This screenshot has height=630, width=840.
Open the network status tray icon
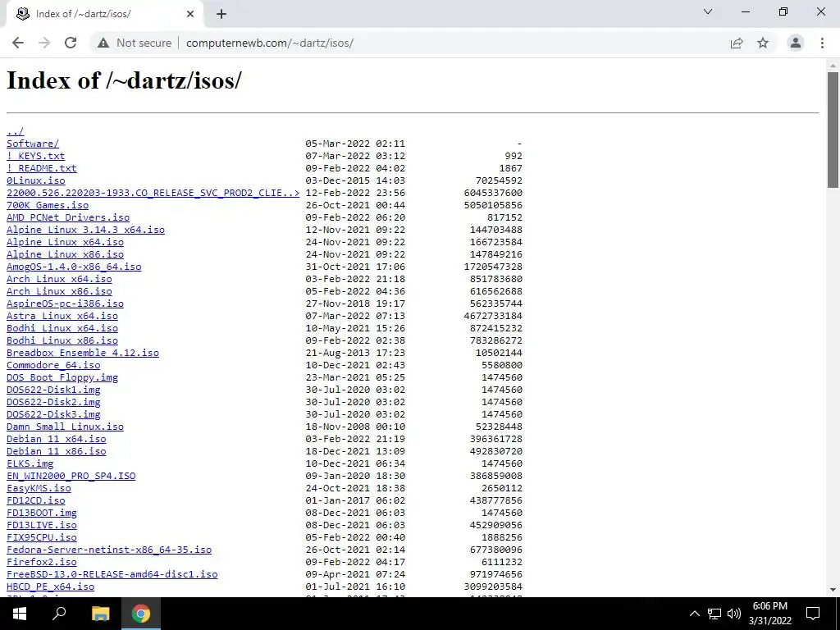point(714,614)
